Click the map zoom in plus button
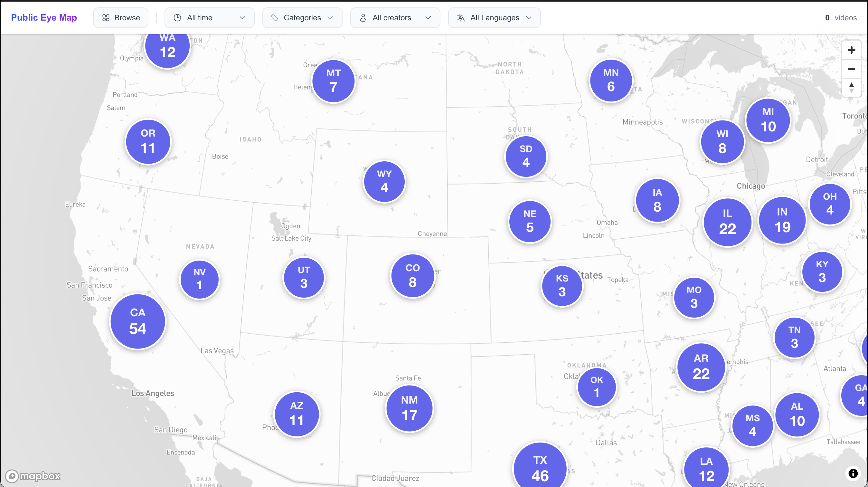Image resolution: width=868 pixels, height=487 pixels. [851, 50]
